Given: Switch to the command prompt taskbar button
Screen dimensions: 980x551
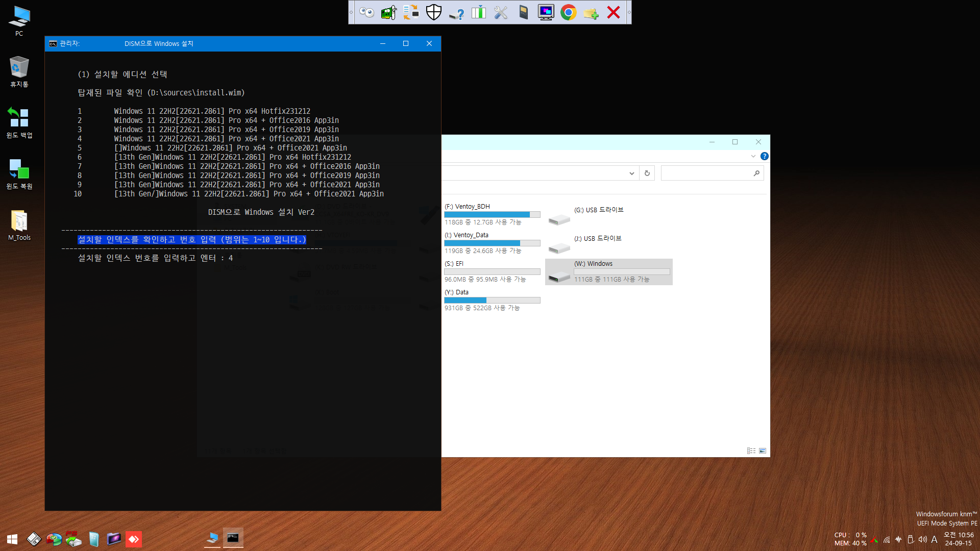Looking at the screenshot, I should click(233, 538).
